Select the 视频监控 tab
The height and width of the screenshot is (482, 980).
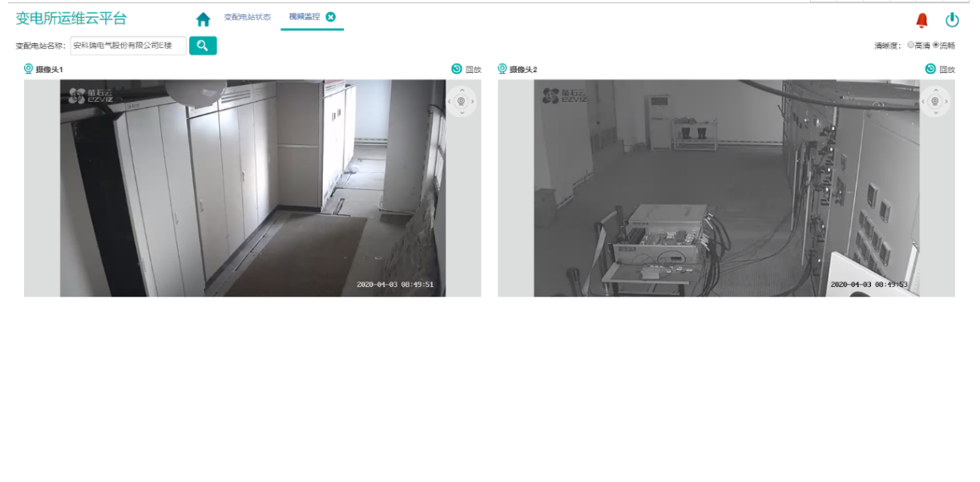pos(304,17)
